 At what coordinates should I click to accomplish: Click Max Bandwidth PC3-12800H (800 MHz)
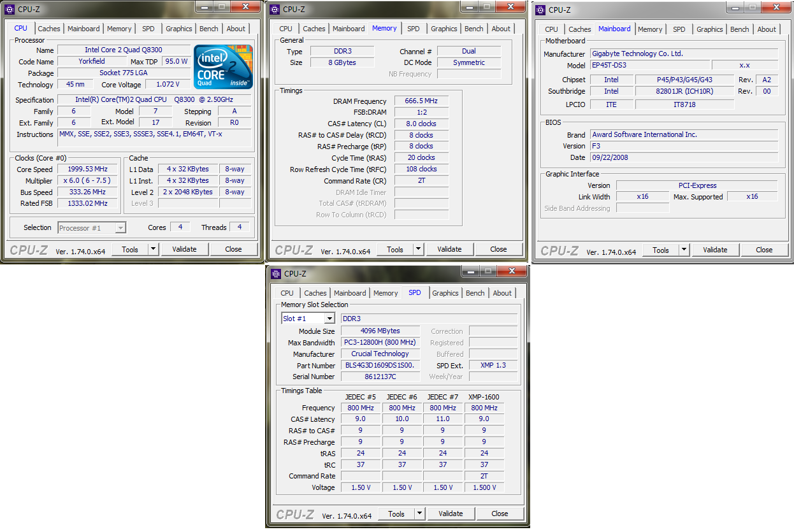[380, 343]
